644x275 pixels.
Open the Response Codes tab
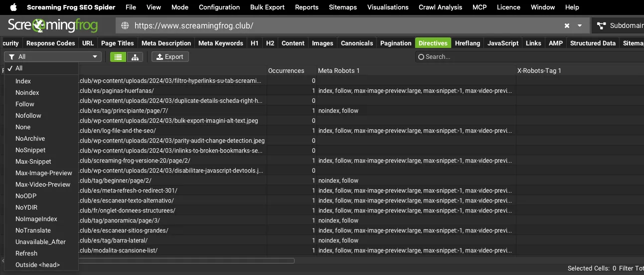[x=50, y=43]
